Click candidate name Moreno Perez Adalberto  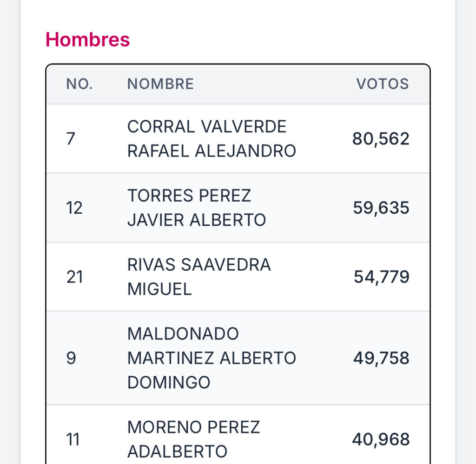click(194, 439)
